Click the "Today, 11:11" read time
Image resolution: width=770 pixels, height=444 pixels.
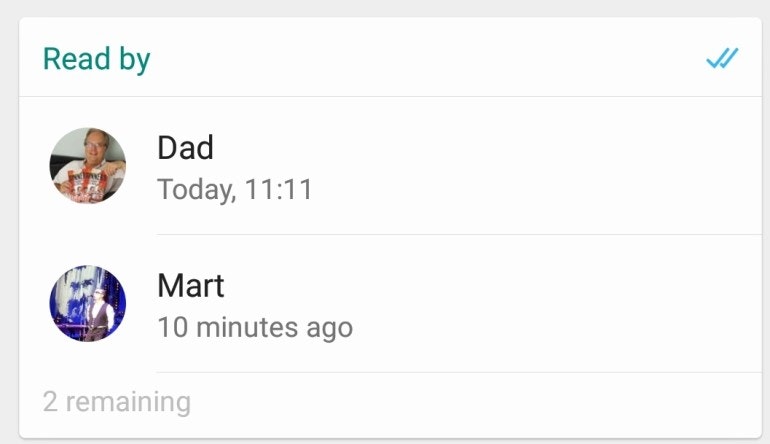pos(235,188)
